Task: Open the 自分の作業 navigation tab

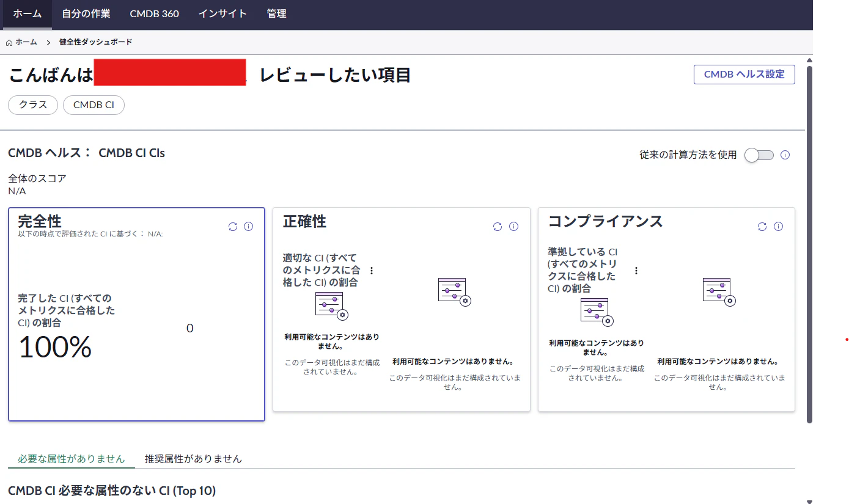Action: tap(86, 13)
